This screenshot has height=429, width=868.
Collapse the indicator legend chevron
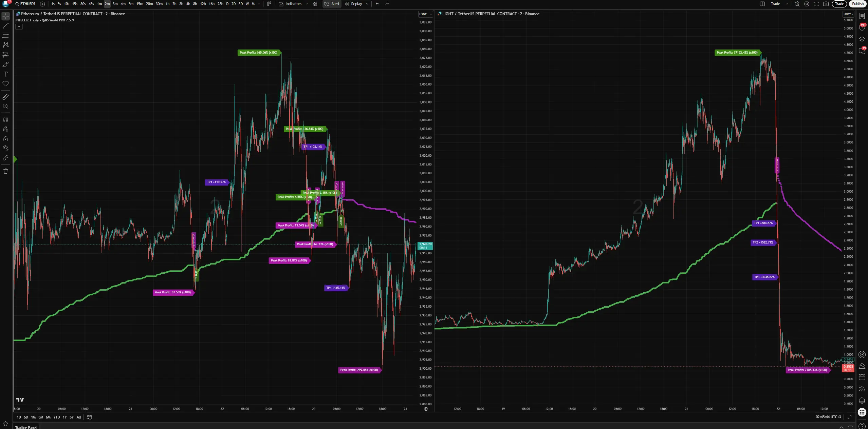tap(19, 26)
